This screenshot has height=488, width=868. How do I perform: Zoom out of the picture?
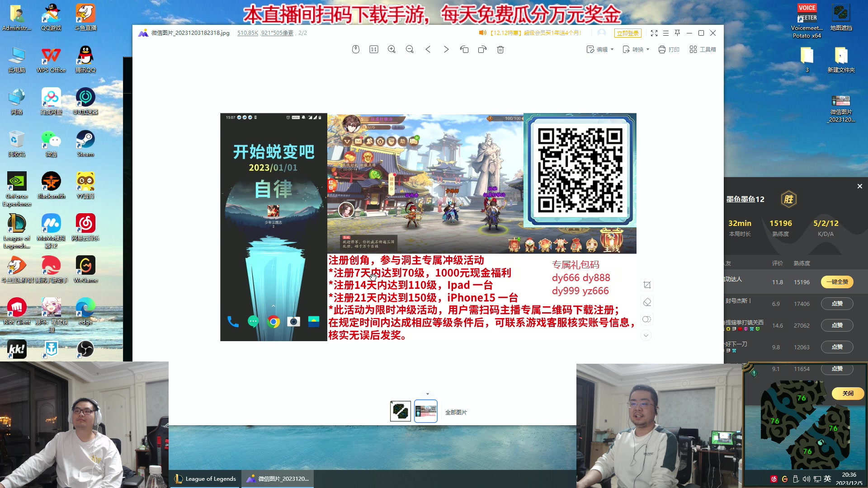410,49
